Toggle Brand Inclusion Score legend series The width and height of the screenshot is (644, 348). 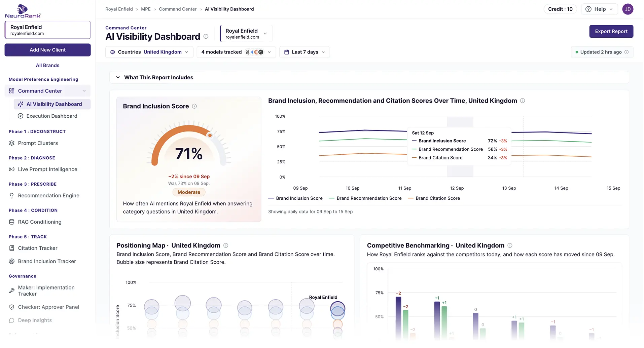295,198
